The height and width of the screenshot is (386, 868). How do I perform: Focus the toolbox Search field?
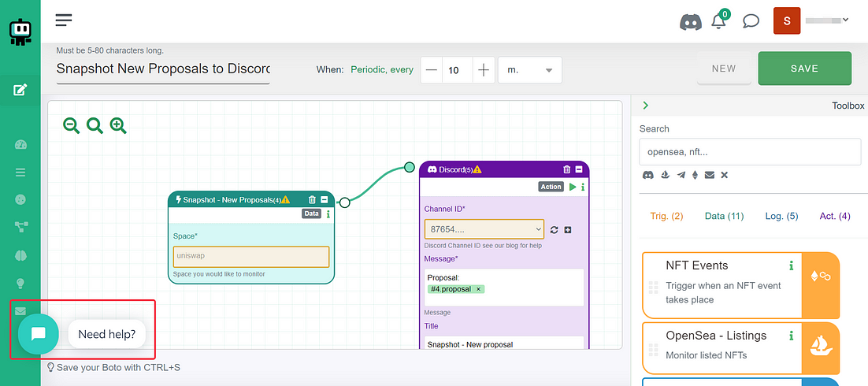coord(750,152)
